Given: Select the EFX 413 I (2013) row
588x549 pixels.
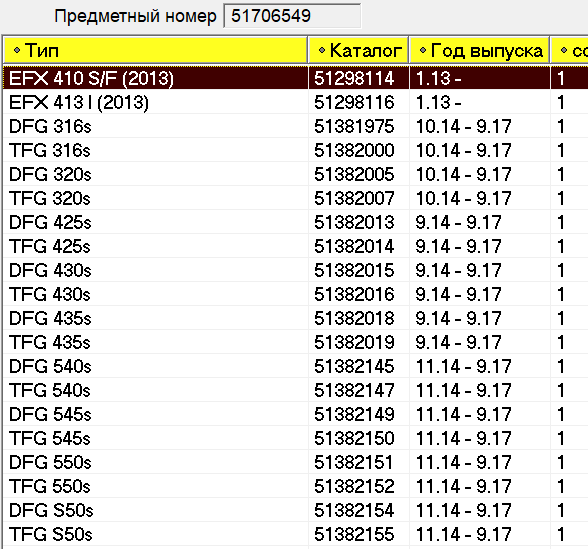Looking at the screenshot, I should 296,102.
